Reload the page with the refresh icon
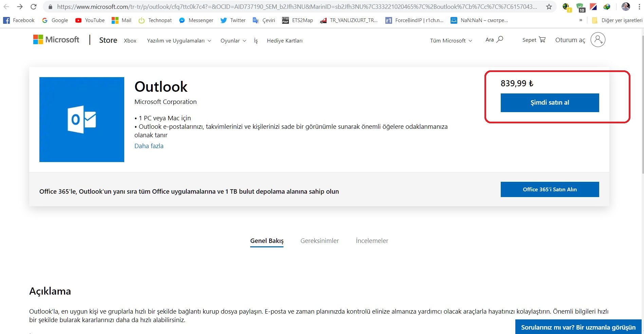The image size is (644, 334). pyautogui.click(x=34, y=6)
